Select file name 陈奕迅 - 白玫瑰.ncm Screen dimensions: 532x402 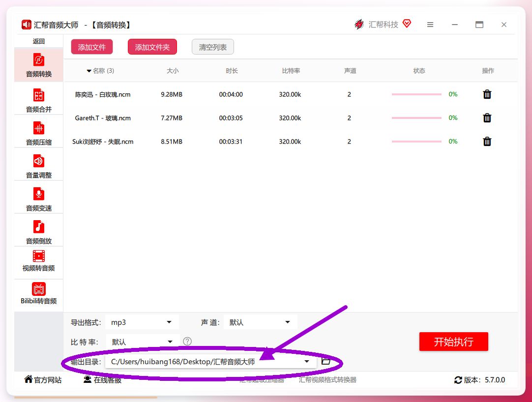tap(103, 95)
